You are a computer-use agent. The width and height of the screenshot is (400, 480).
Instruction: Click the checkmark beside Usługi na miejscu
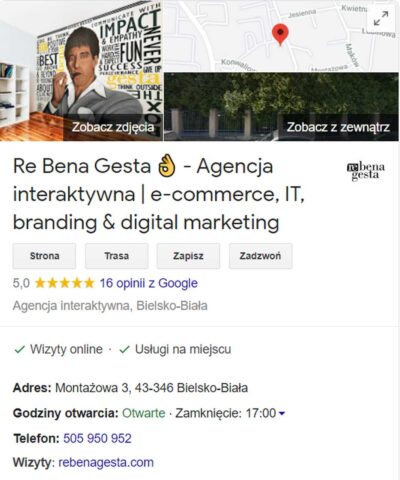point(124,350)
